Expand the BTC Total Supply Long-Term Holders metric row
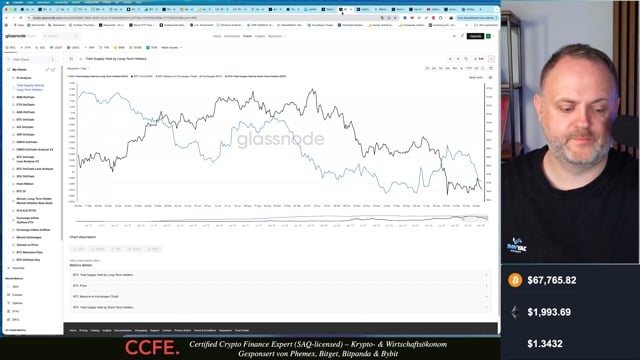640x360 pixels. pyautogui.click(x=280, y=275)
